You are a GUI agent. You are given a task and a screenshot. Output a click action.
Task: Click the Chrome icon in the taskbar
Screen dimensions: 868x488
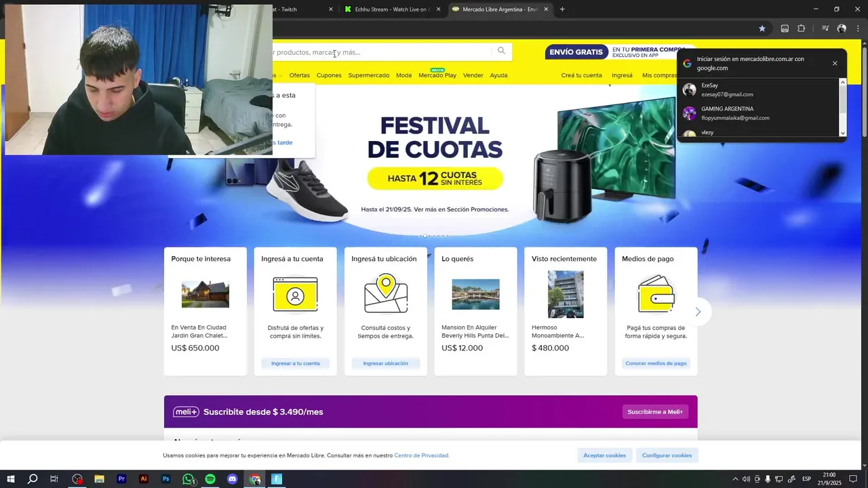tap(255, 479)
